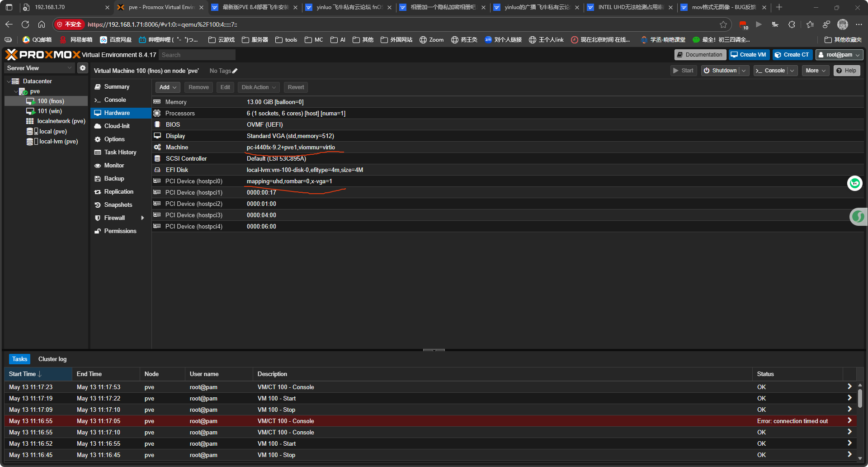Screen dimensions: 868x467
Task: Open the root@pam user menu
Action: [x=839, y=55]
